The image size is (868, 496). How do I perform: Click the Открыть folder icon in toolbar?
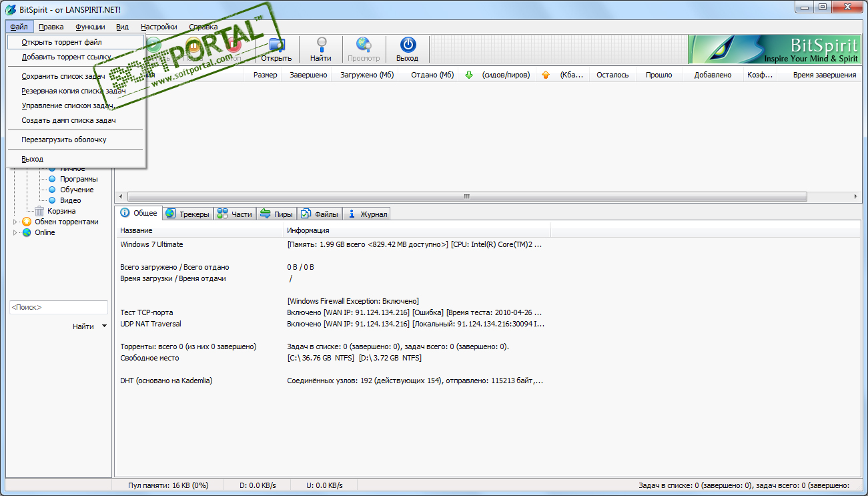point(276,45)
